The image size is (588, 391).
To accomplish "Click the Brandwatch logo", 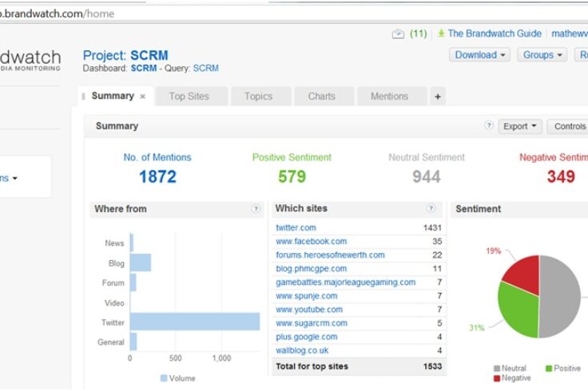I will [x=30, y=60].
